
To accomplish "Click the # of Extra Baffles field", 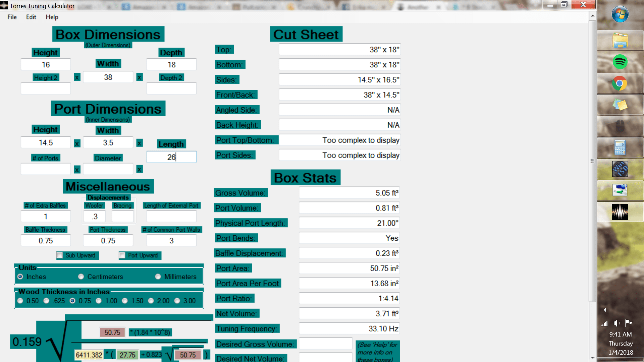I will click(x=46, y=217).
